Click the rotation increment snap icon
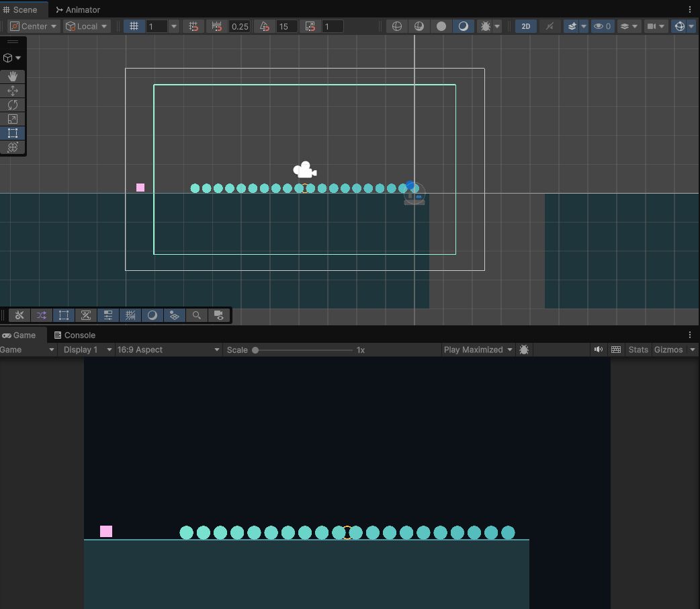 (x=264, y=26)
